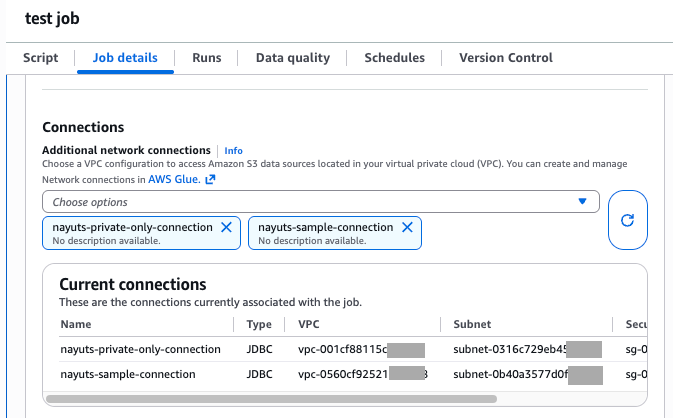Click the refresh connections icon button
673x418 pixels.
(628, 221)
